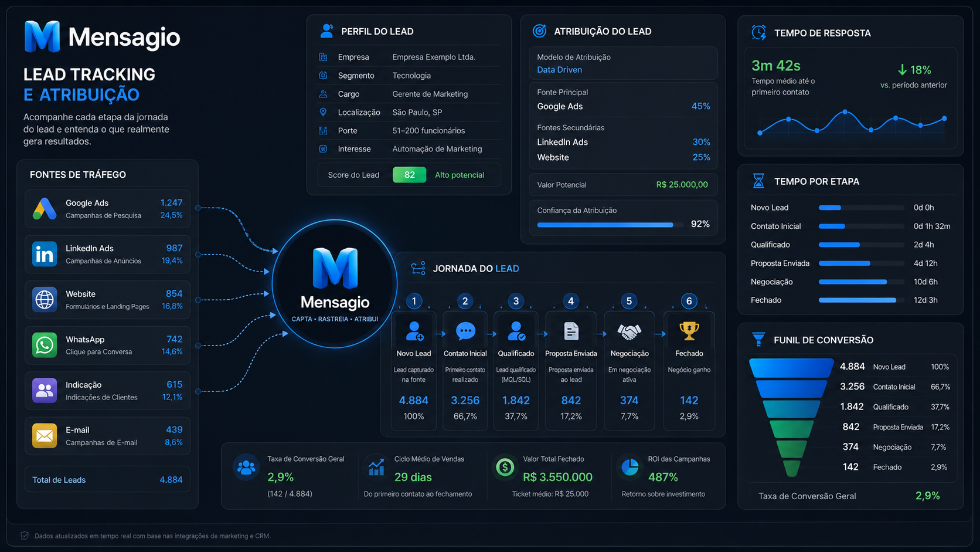The image size is (980, 552).
Task: Click the 3.256 Contato Inicial journey count
Action: point(465,400)
